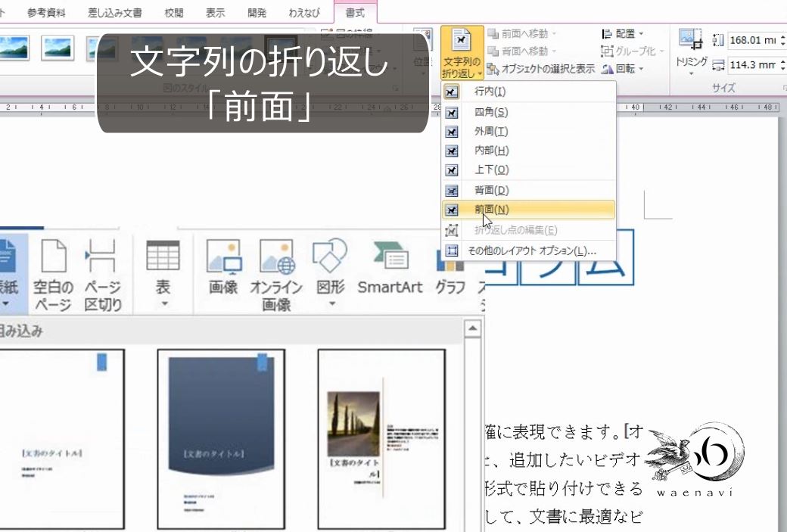Click the トリミング crop tool icon
Screen dimensions: 787x532
tap(691, 39)
